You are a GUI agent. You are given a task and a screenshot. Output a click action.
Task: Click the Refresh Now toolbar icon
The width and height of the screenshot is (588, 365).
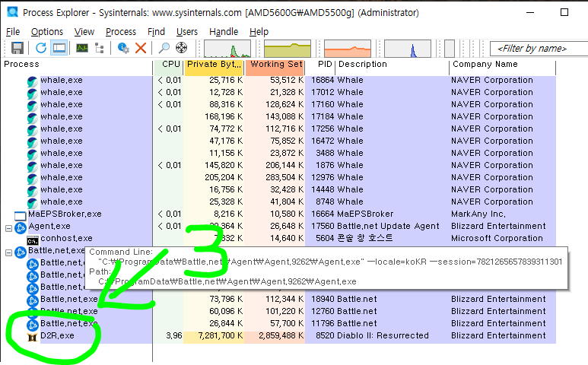click(41, 48)
